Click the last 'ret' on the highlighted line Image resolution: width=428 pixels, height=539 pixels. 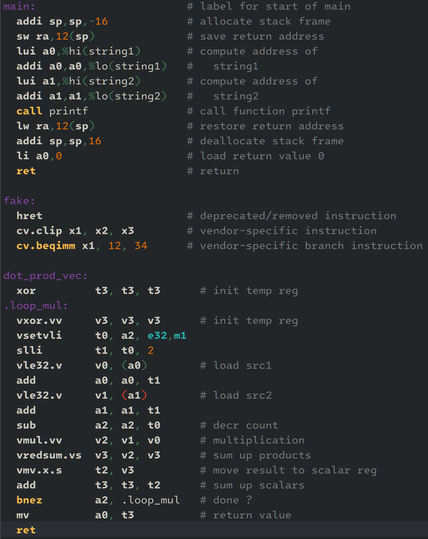click(26, 530)
